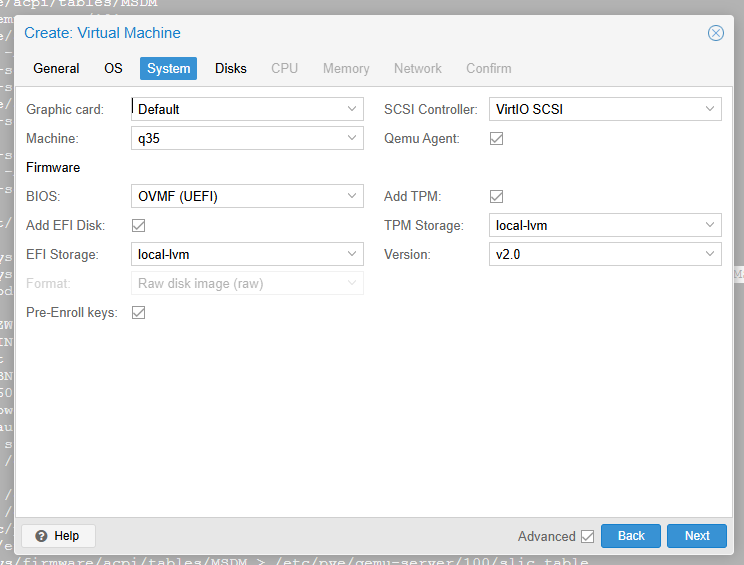
Task: Toggle Pre-Enroll keys checkbox
Action: click(139, 313)
